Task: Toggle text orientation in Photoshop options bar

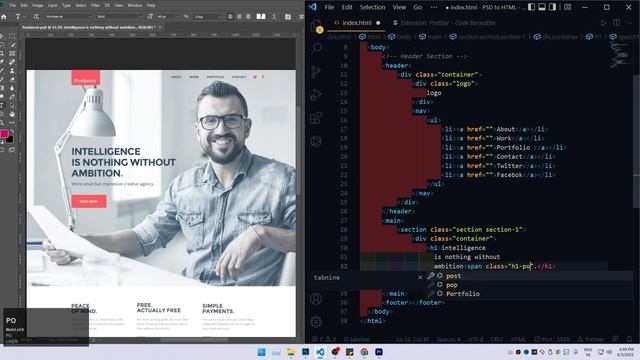Action: click(36, 17)
